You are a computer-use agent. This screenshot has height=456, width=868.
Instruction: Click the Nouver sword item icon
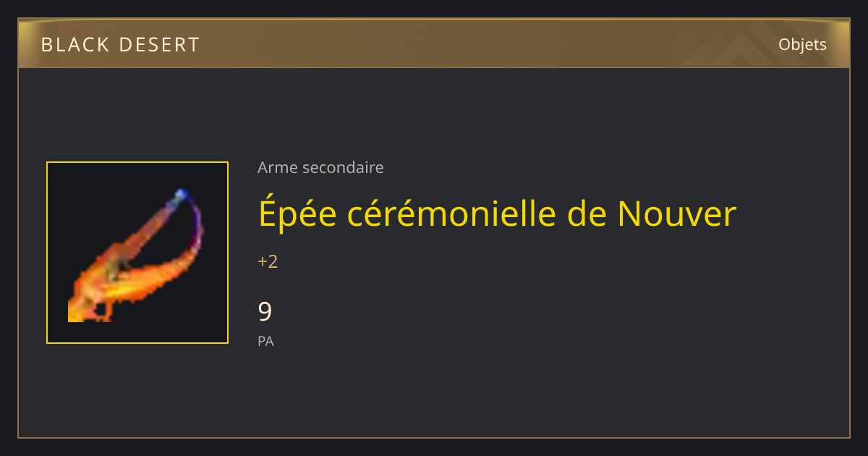click(x=137, y=253)
